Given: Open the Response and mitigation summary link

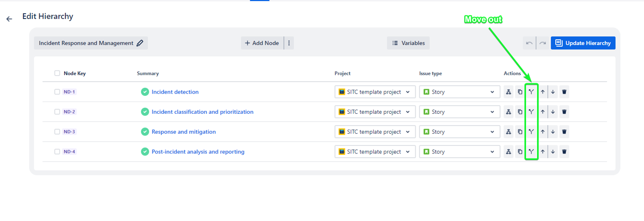Looking at the screenshot, I should pyautogui.click(x=184, y=132).
